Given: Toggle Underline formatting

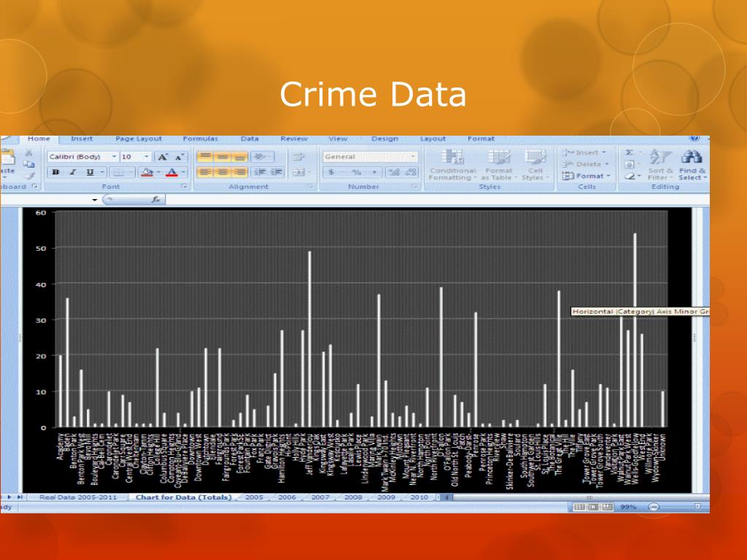Looking at the screenshot, I should tap(90, 172).
